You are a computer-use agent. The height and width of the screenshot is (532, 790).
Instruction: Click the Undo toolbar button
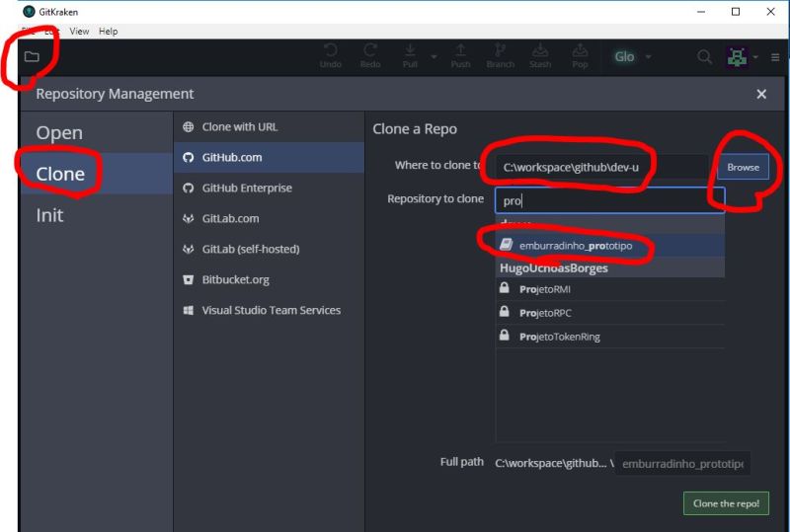[x=331, y=56]
